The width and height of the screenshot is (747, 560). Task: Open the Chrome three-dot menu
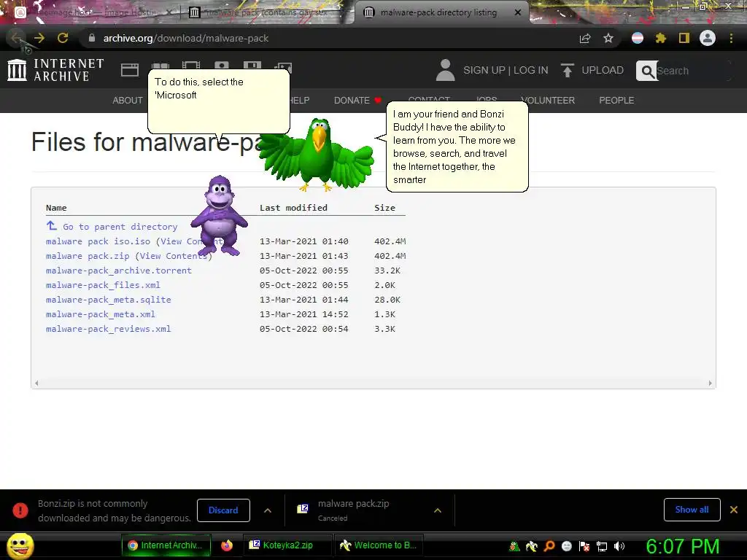(x=731, y=38)
